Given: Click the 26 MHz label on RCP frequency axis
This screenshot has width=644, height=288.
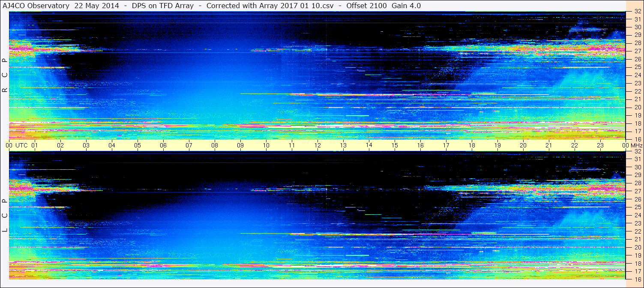Looking at the screenshot, I should click(x=637, y=59).
